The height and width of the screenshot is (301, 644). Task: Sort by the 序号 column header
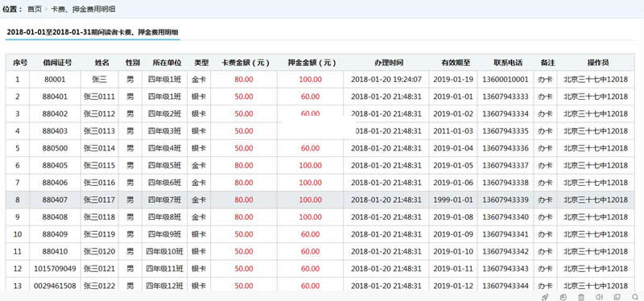[x=20, y=63]
